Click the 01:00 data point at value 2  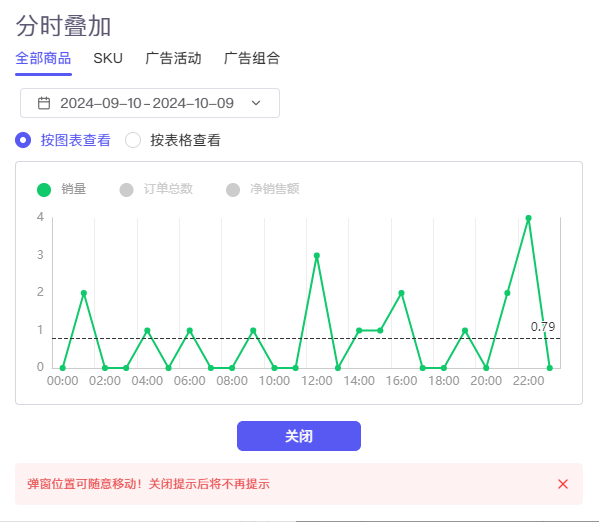(84, 293)
